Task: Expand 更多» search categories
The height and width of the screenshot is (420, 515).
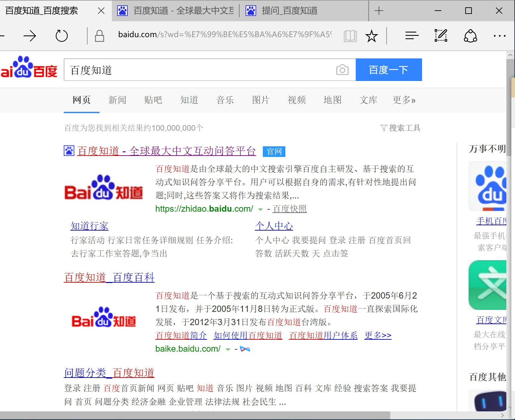Action: tap(404, 100)
